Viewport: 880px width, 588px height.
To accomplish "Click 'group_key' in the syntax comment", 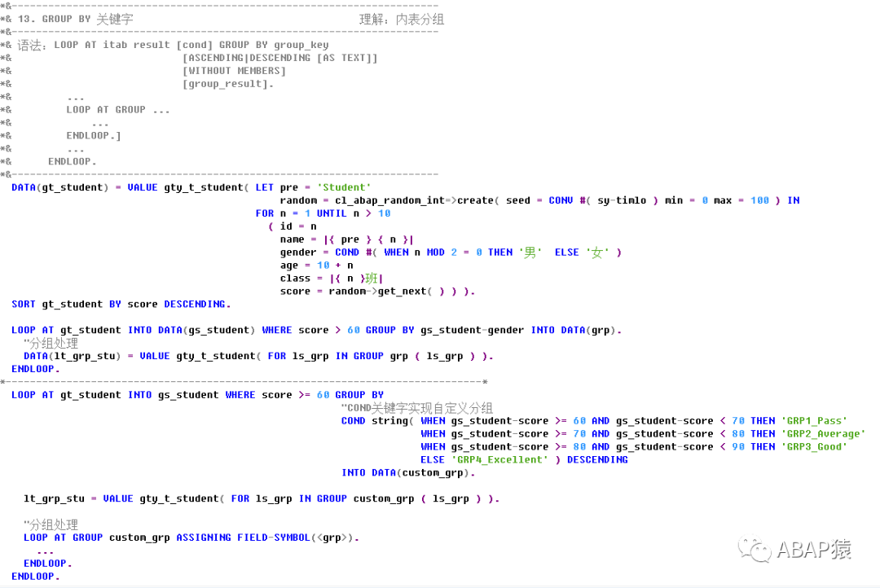I will [x=301, y=45].
